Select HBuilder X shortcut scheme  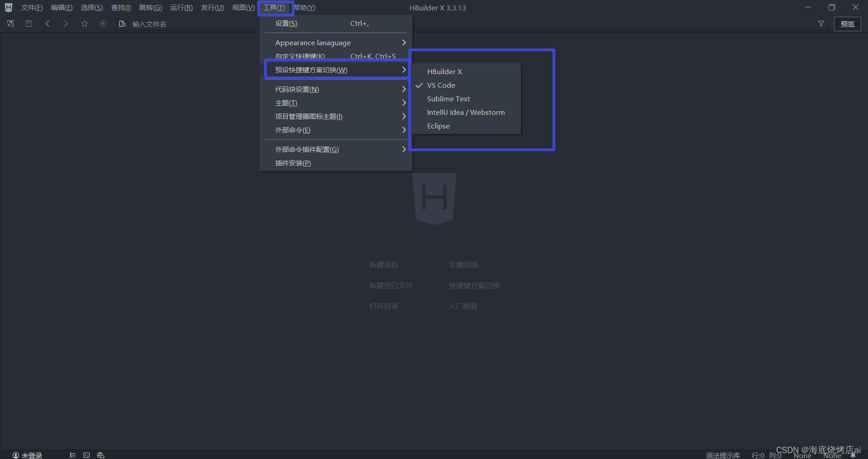point(466,71)
